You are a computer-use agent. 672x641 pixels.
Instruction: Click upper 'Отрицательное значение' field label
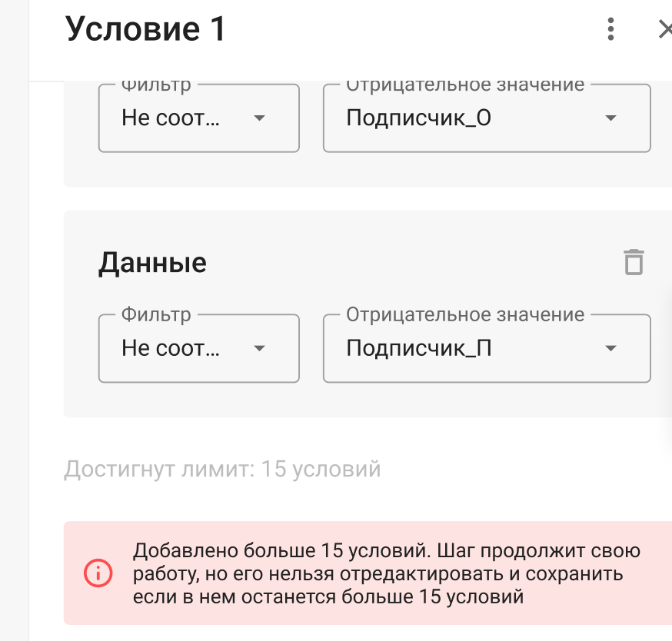(465, 85)
